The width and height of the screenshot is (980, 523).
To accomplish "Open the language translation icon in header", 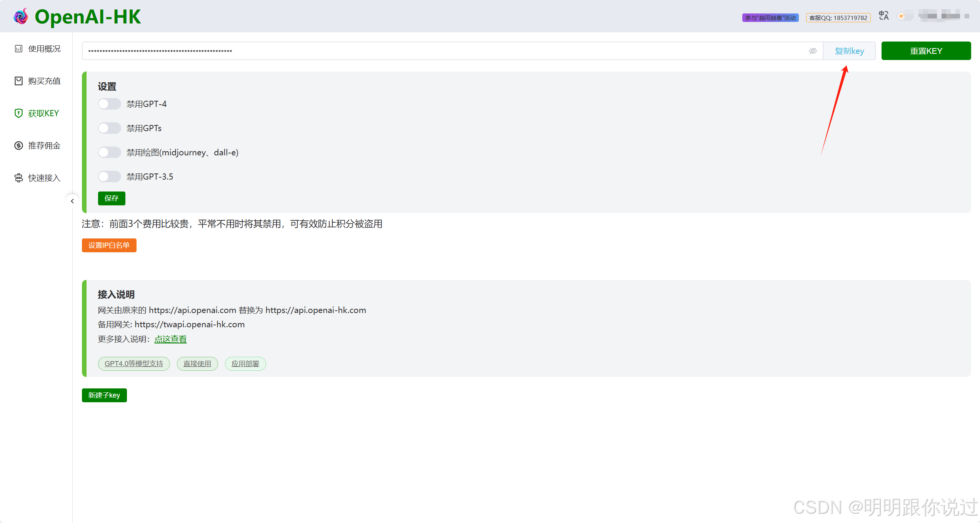I will (883, 16).
